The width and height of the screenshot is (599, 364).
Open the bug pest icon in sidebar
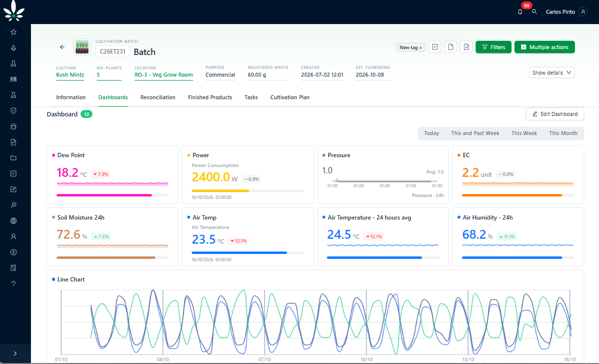pyautogui.click(x=13, y=126)
